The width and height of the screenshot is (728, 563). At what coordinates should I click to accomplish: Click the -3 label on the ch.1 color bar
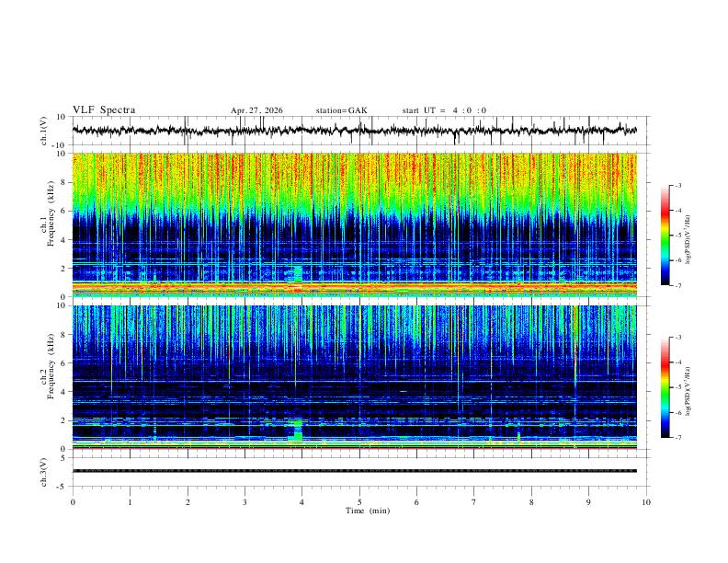click(x=677, y=186)
